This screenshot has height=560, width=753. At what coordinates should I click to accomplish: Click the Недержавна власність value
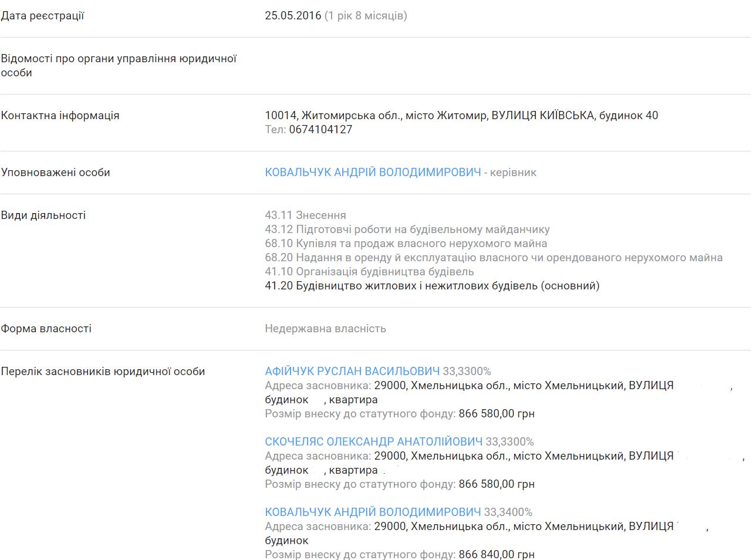coord(325,329)
